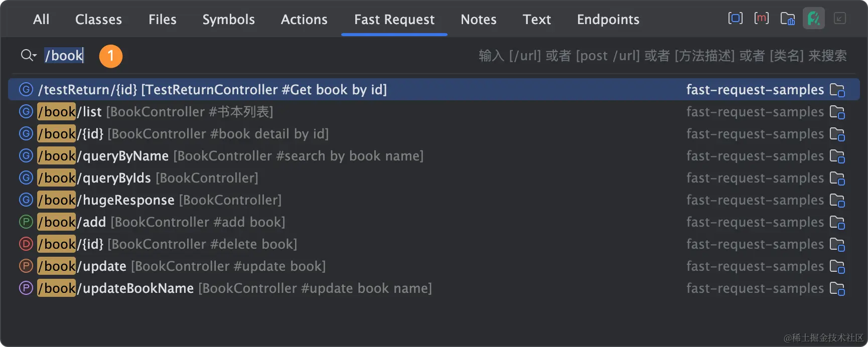Click inside the /book search input field
This screenshot has height=347, width=868.
click(64, 56)
